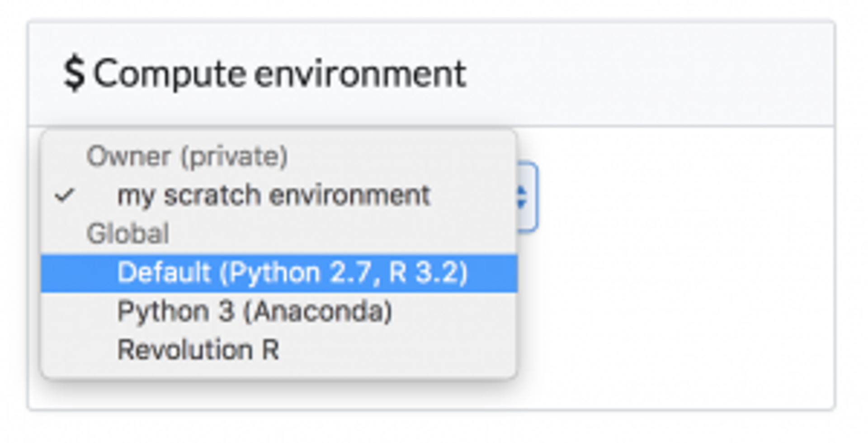
Task: Click the word environment in the panel title
Action: (x=360, y=74)
